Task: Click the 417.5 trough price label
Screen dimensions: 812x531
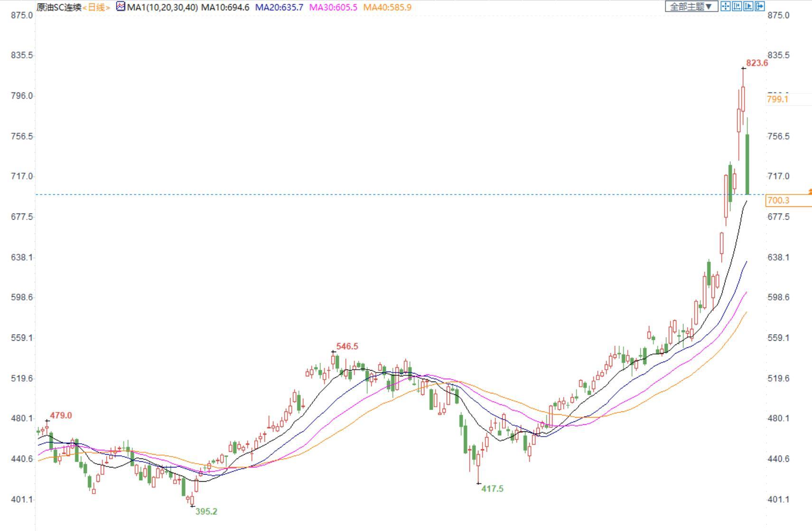Action: tap(492, 489)
